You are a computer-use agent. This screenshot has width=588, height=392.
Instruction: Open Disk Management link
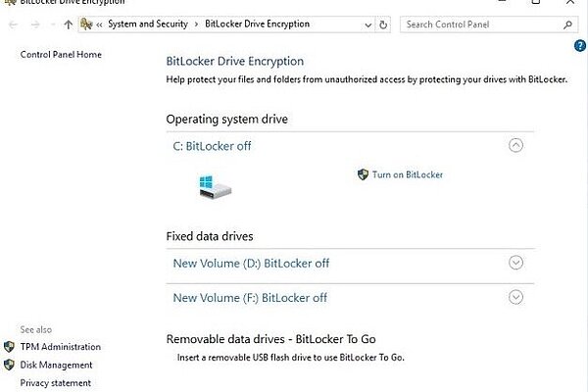click(x=56, y=365)
